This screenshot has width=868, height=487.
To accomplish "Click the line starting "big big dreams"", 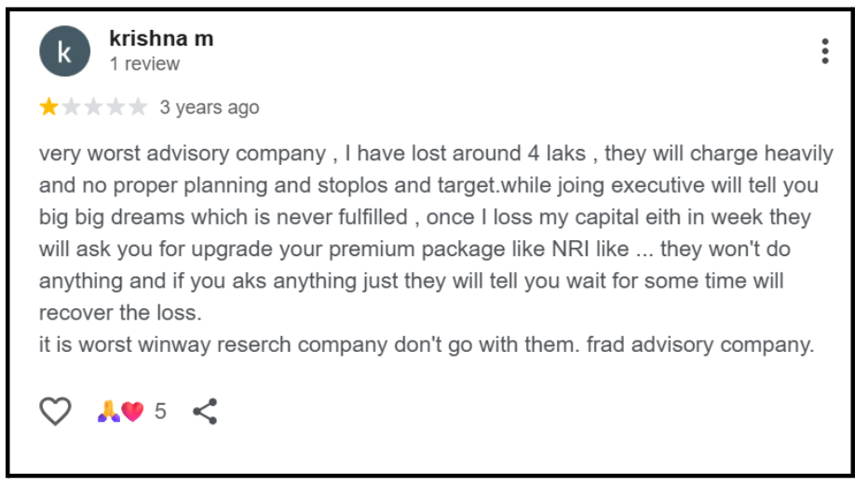I will 425,217.
